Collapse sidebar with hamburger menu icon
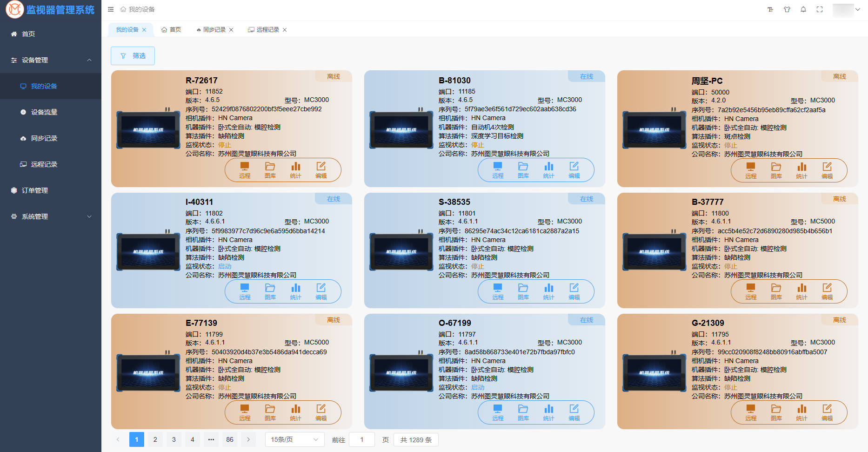 [111, 9]
